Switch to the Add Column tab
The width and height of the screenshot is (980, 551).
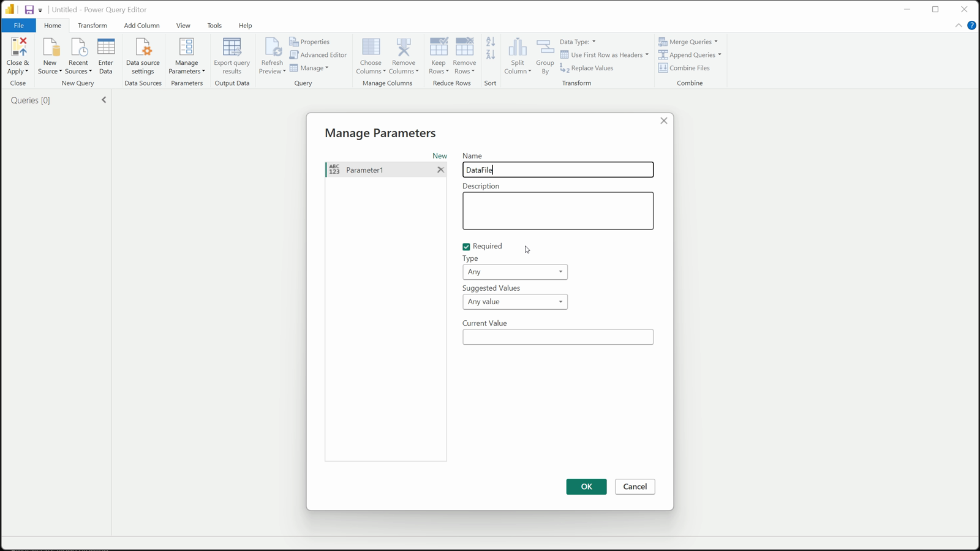tap(141, 26)
